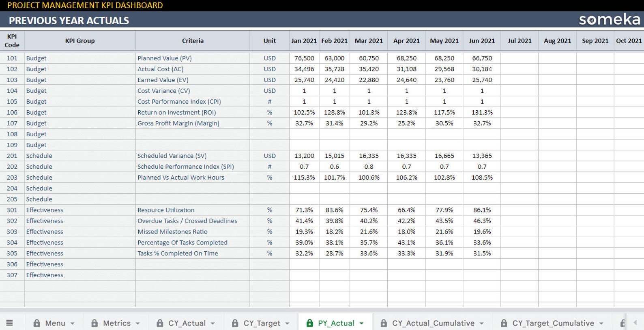Click the lock icon on CY_Target tab
The image size is (644, 330).
pos(235,323)
